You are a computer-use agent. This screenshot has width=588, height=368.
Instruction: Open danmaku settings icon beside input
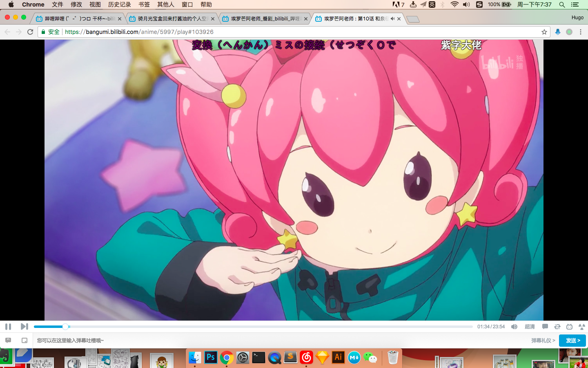tap(8, 340)
